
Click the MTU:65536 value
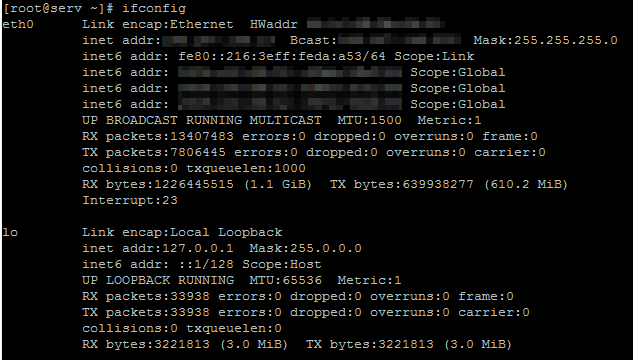point(286,280)
